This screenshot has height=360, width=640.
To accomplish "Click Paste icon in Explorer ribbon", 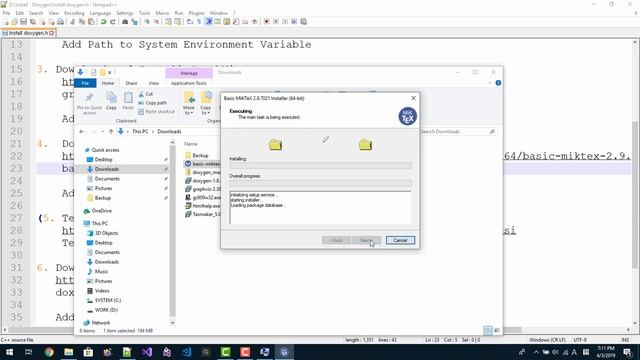I will (128, 101).
